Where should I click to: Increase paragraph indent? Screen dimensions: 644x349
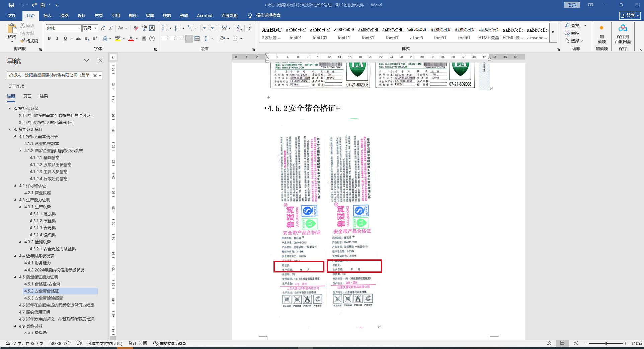(214, 28)
